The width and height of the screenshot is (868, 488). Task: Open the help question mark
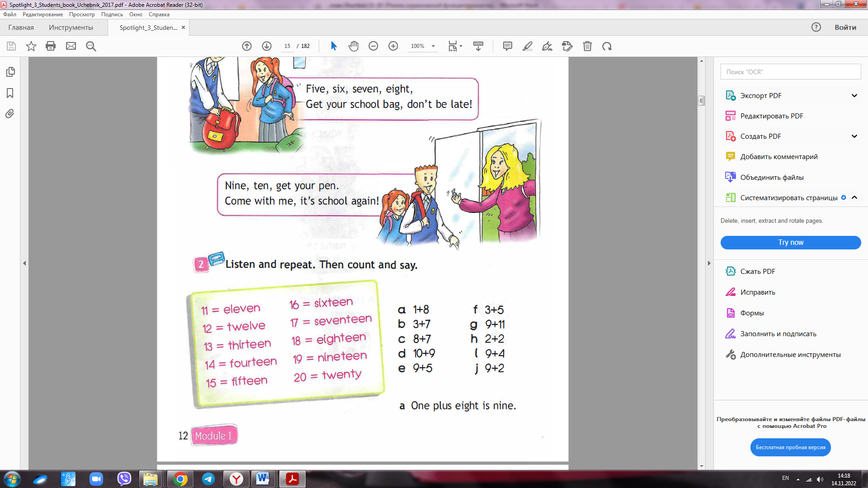click(x=816, y=27)
